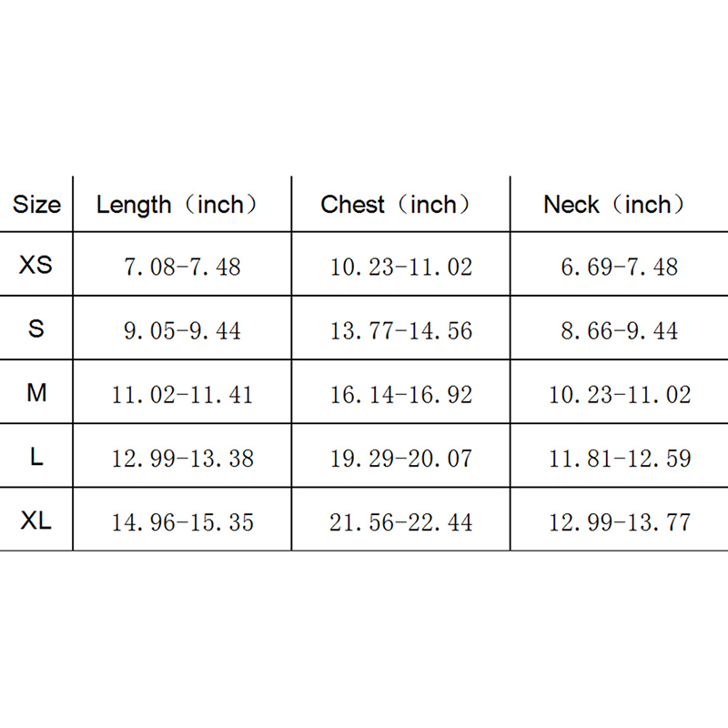The height and width of the screenshot is (728, 728).
Task: Click the L chest value 19.29-20.07
Action: 401,459
